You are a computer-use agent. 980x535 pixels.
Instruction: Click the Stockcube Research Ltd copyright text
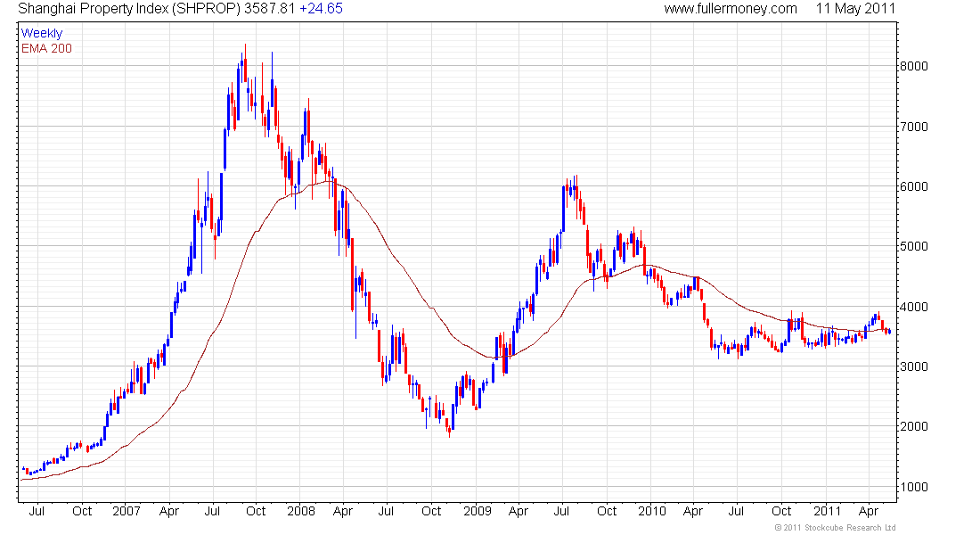(835, 528)
